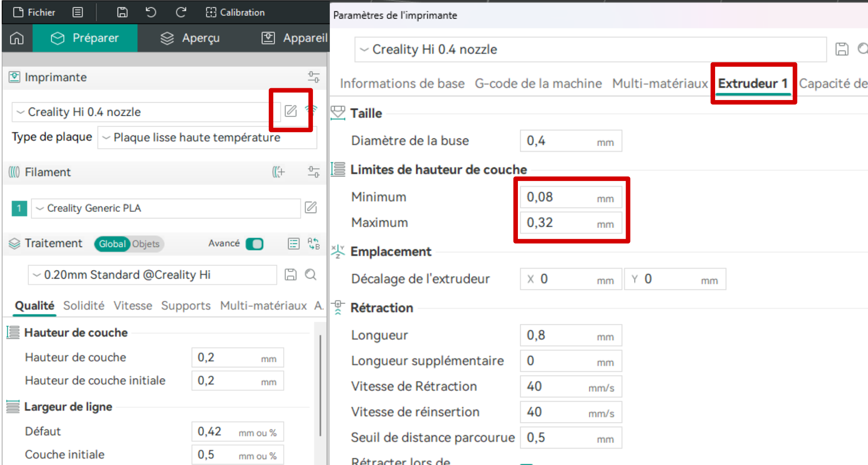The image size is (868, 465).
Task: Select the Global processing mode
Action: pyautogui.click(x=112, y=244)
